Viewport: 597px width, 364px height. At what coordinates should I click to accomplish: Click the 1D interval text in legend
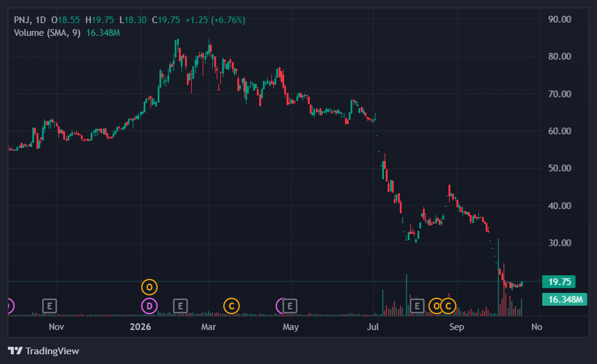click(40, 20)
